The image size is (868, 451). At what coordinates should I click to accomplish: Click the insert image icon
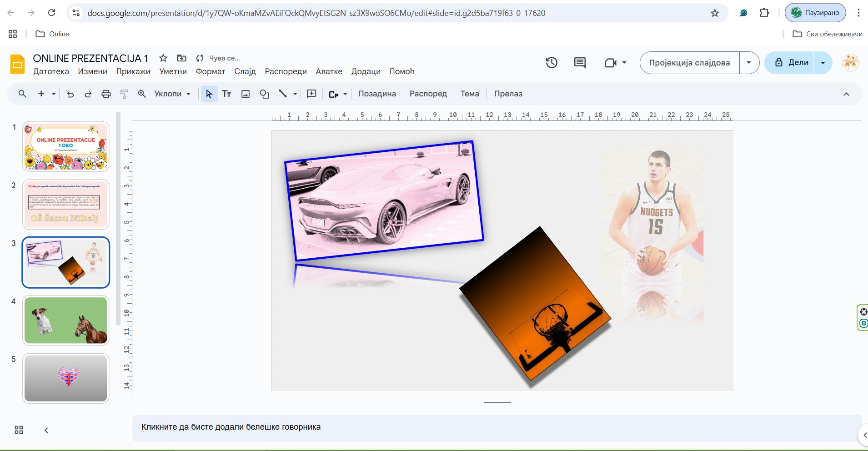point(246,94)
